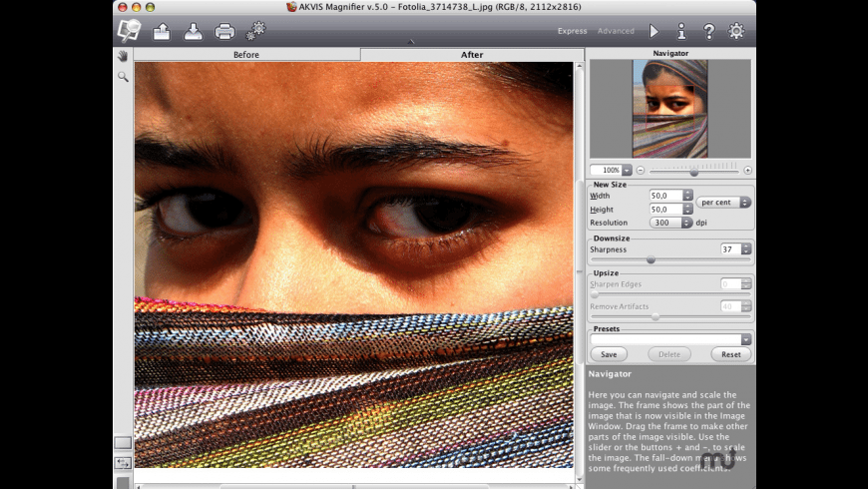Select the Hand tool
Viewport: 868px width, 489px height.
pyautogui.click(x=123, y=56)
